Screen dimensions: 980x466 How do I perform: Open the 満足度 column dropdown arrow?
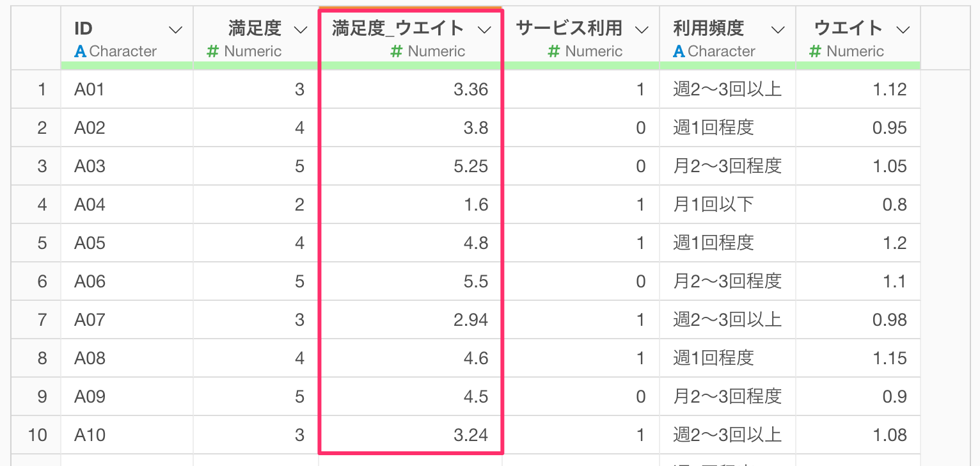pos(299,29)
